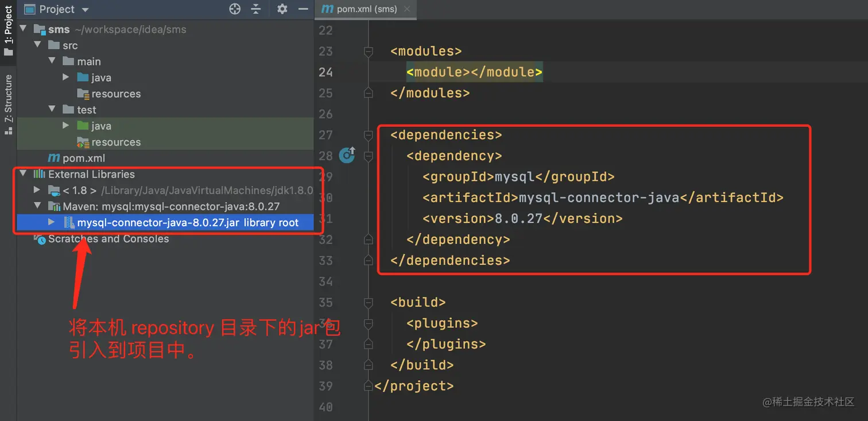Click External Libraries bar-chart icon
This screenshot has height=421, width=868.
40,174
